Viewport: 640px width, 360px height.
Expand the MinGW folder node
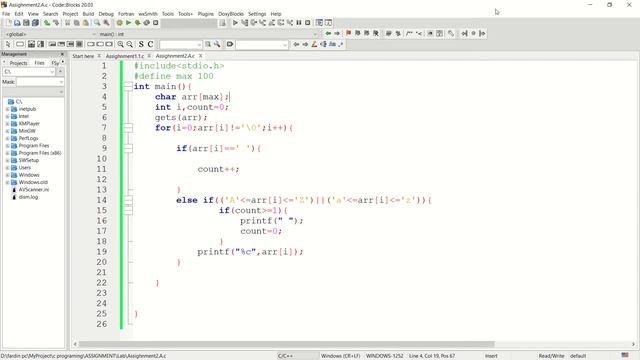[x=7, y=131]
